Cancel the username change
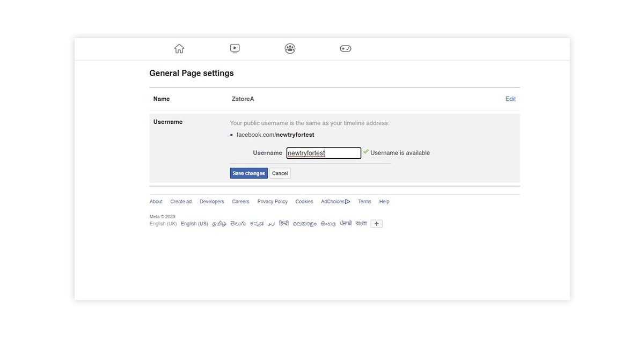 tap(280, 173)
